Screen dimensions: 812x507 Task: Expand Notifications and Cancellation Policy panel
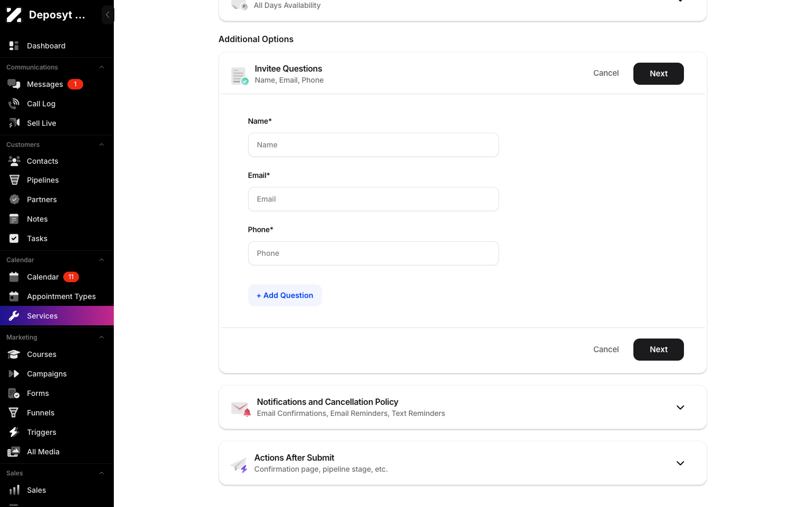pos(680,407)
